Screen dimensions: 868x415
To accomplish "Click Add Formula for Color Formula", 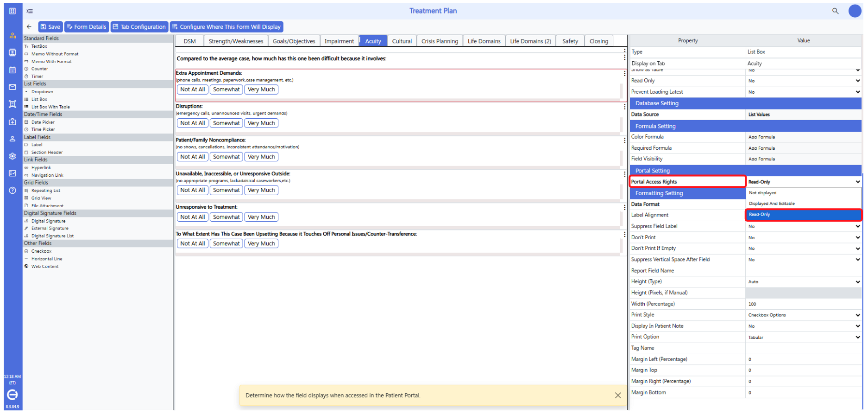I will [761, 137].
